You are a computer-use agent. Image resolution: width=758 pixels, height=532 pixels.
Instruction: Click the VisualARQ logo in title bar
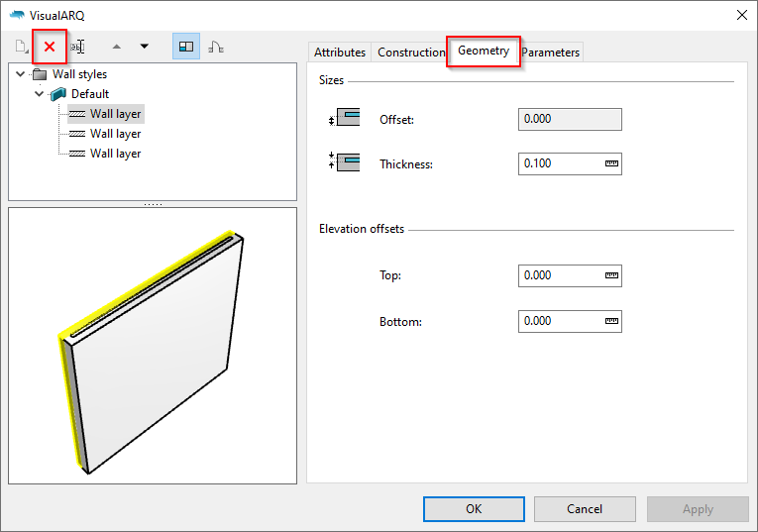click(18, 15)
